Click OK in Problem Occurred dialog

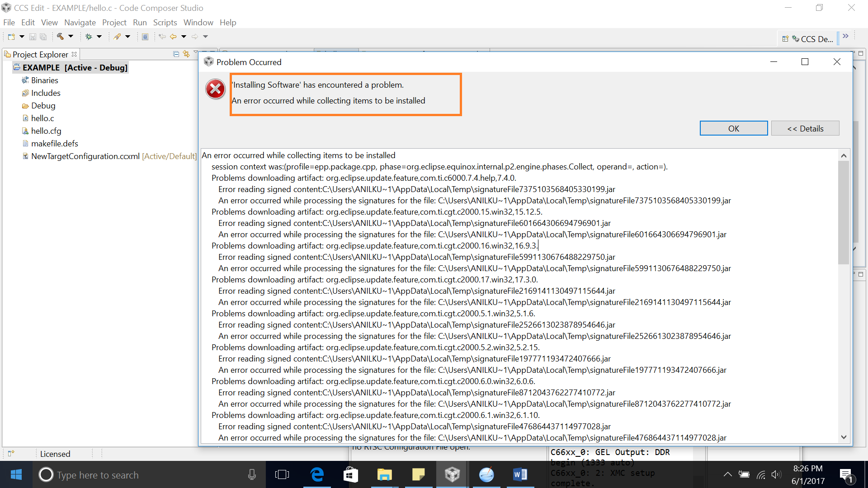coord(734,128)
